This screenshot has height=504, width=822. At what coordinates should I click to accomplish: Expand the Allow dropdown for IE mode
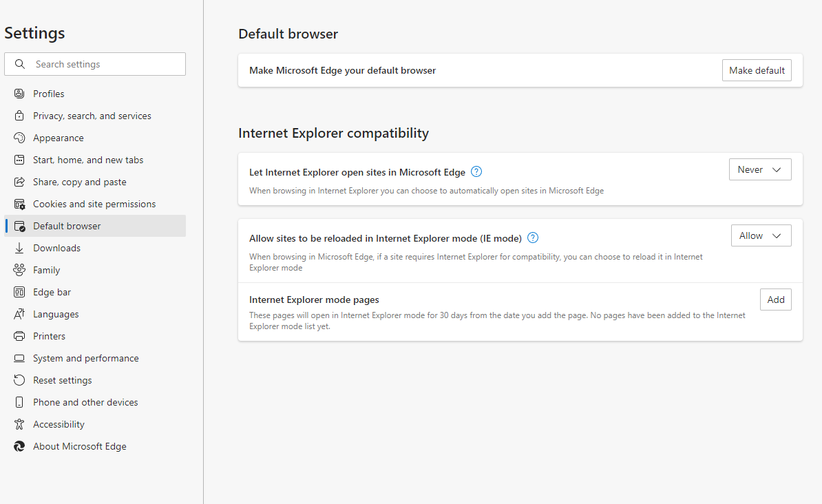point(761,235)
